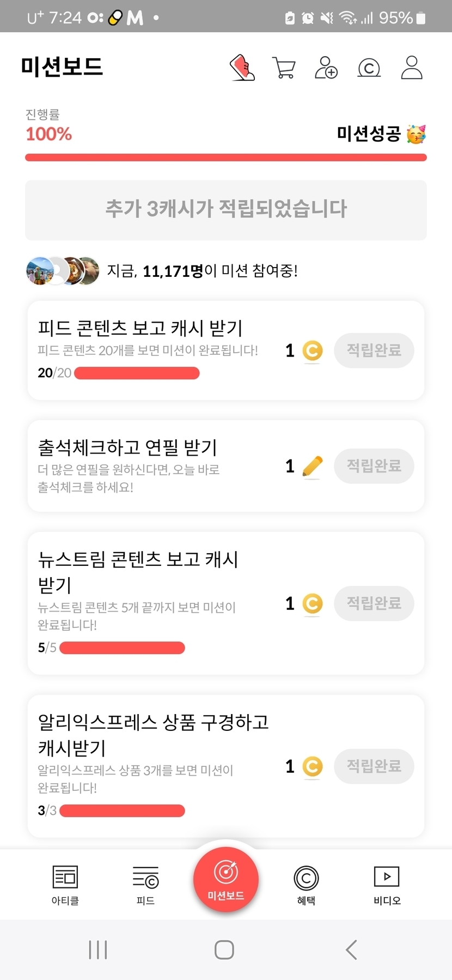Tap the participant avatar thumbnails
The image size is (452, 980).
(63, 271)
